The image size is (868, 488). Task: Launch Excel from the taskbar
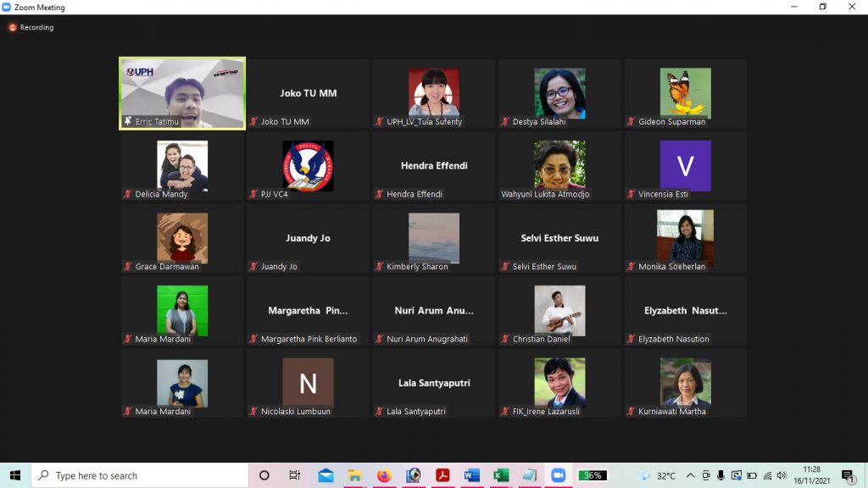501,475
